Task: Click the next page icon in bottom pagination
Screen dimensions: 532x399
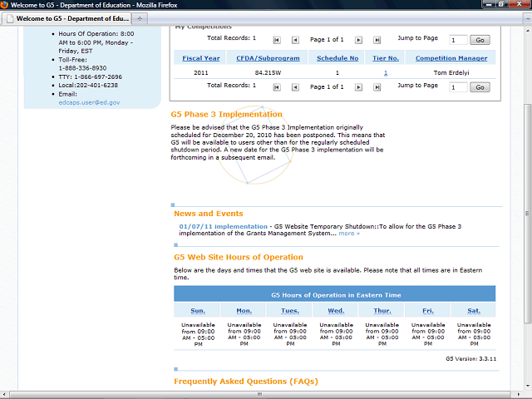Action: tap(358, 86)
